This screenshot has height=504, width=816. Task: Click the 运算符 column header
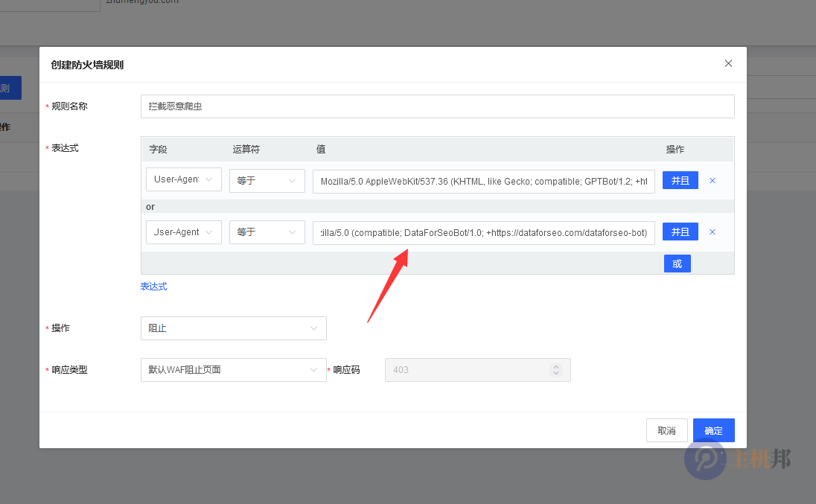(x=246, y=150)
